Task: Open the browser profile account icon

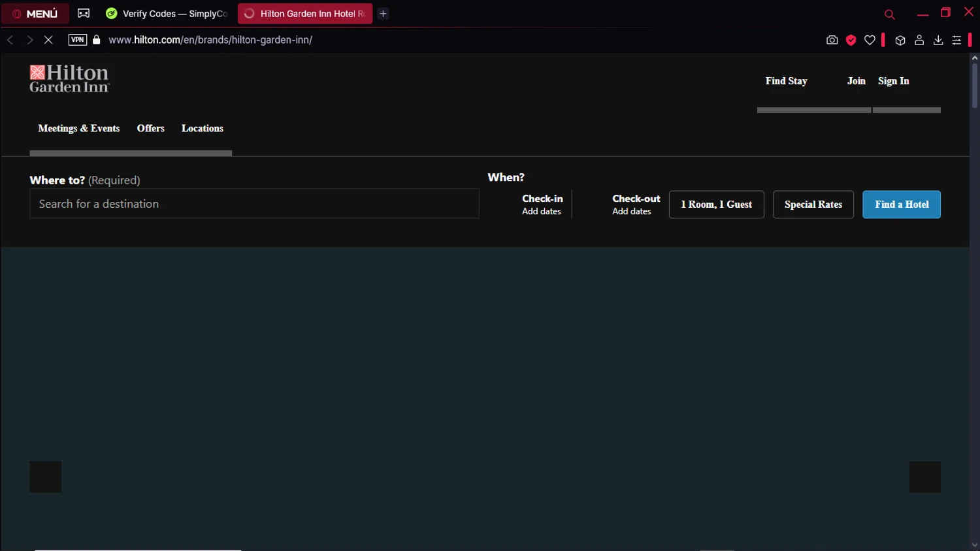Action: tap(919, 41)
